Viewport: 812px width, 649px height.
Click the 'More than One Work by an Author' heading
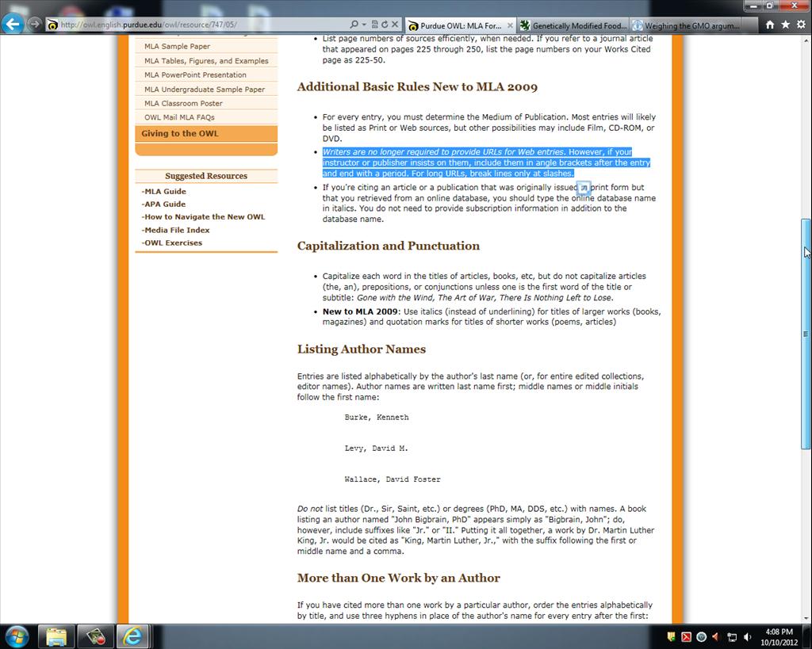point(399,578)
